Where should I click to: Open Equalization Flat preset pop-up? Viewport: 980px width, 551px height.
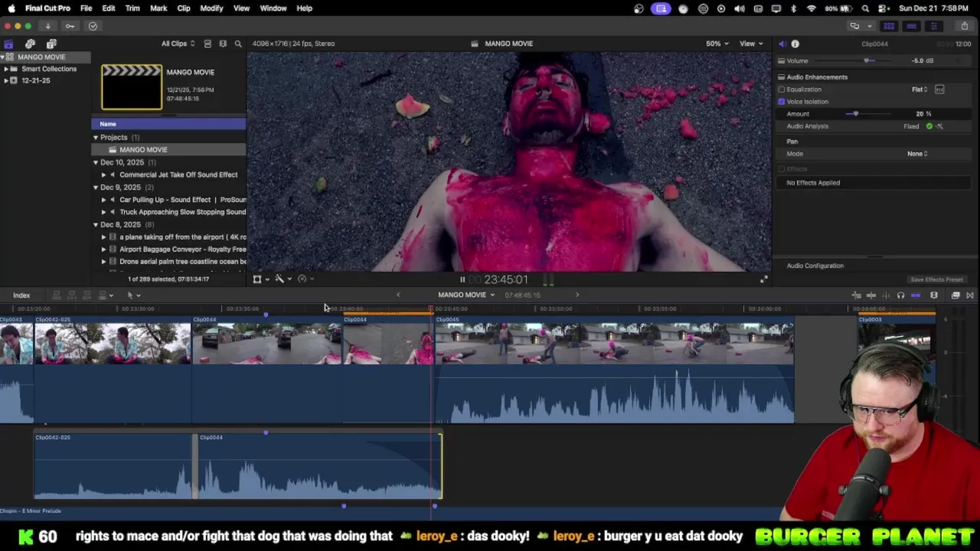tap(920, 90)
